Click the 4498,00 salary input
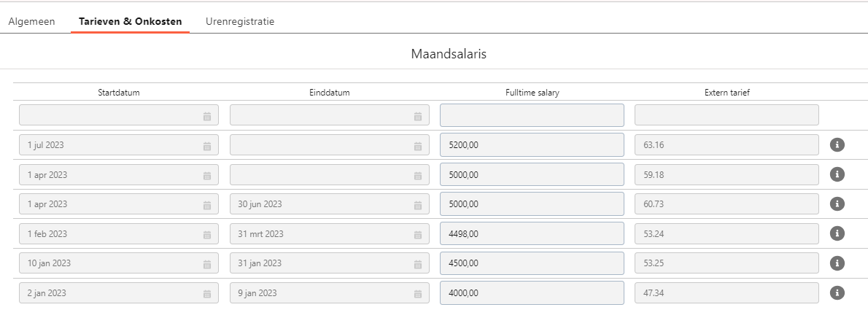The image size is (868, 318). (532, 233)
